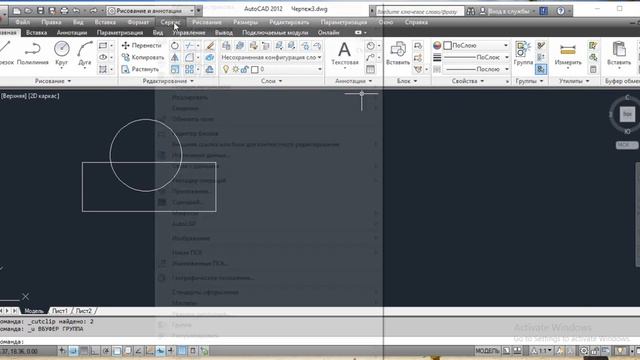Click the [Верхняя] view label in the viewport
The image size is (640, 360).
coord(13,96)
